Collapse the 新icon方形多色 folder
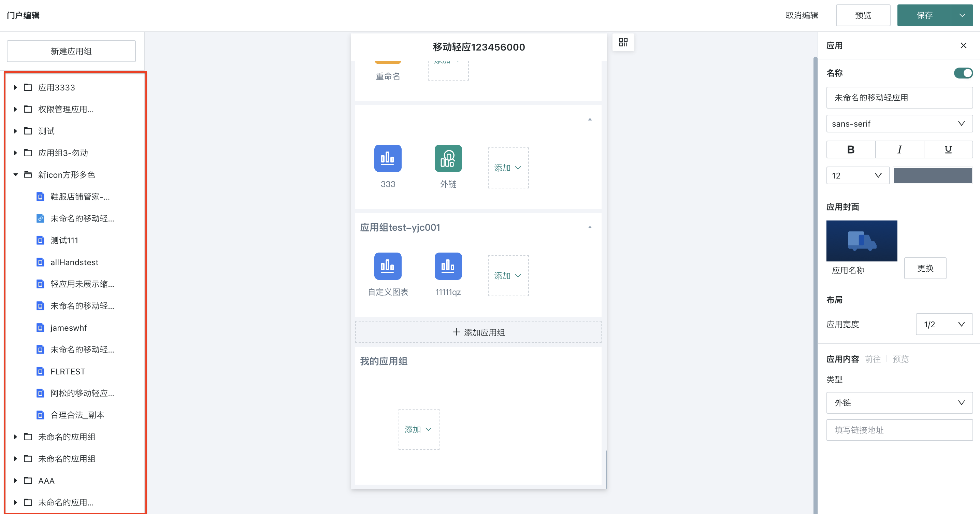This screenshot has width=980, height=514. 16,175
